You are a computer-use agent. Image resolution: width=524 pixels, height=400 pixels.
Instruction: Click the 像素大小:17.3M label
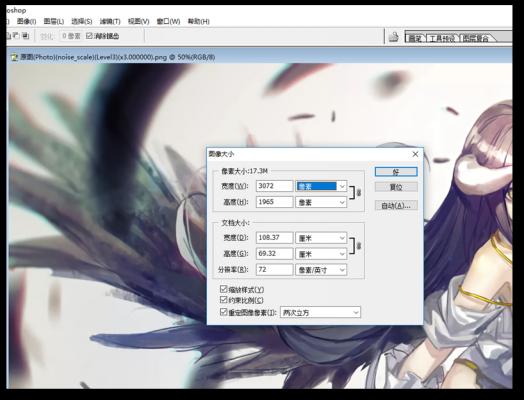coord(244,171)
